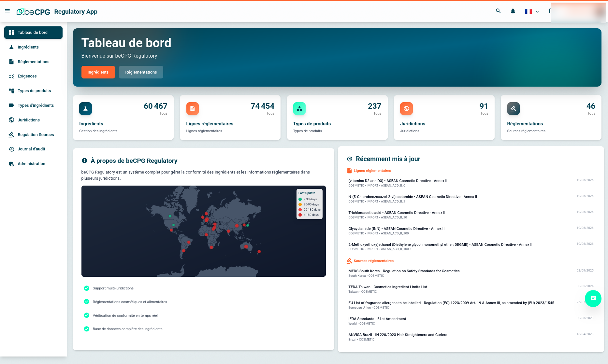Open the Types de produits card title

[x=312, y=124]
